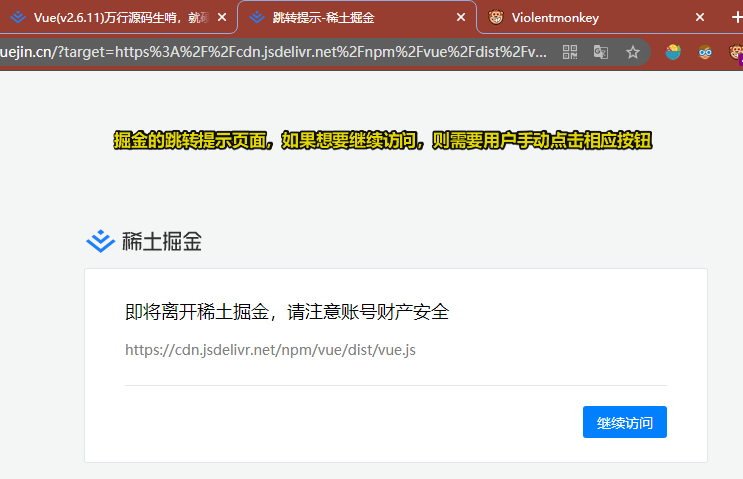Open the glasses face extension icon
This screenshot has width=743, height=479.
click(x=705, y=52)
